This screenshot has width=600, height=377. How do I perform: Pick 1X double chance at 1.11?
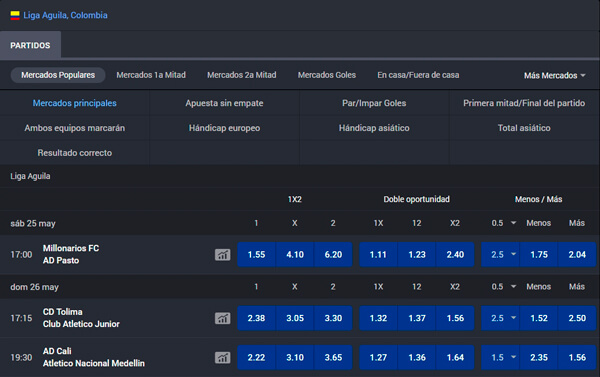coord(378,255)
